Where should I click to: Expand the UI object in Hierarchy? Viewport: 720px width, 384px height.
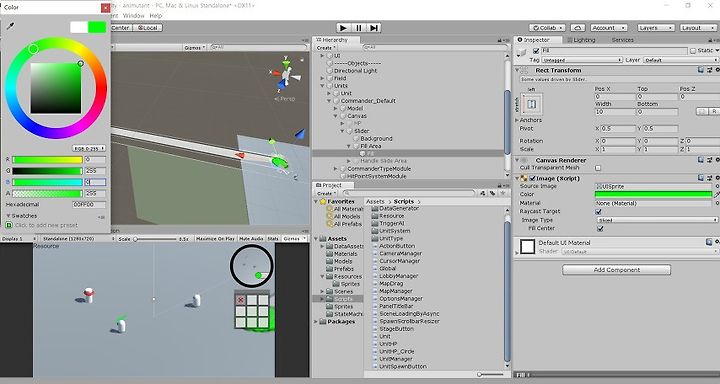tap(322, 56)
